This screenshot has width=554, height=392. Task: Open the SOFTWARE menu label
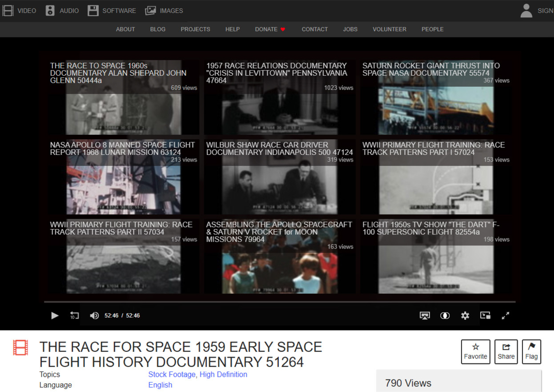click(119, 11)
